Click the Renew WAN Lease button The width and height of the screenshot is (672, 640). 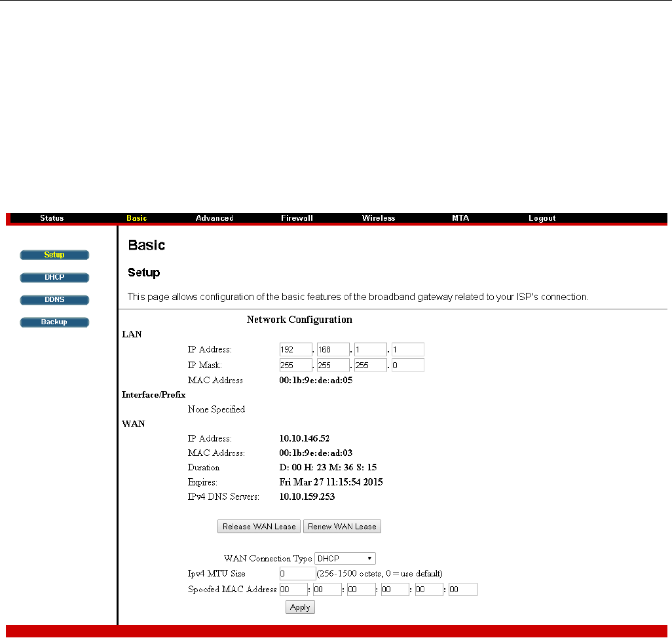pyautogui.click(x=342, y=527)
